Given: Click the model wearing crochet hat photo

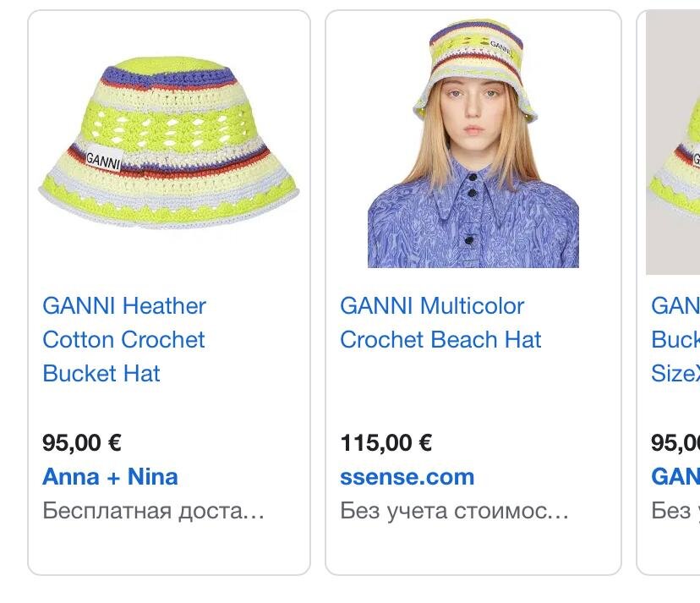Looking at the screenshot, I should coord(473,143).
